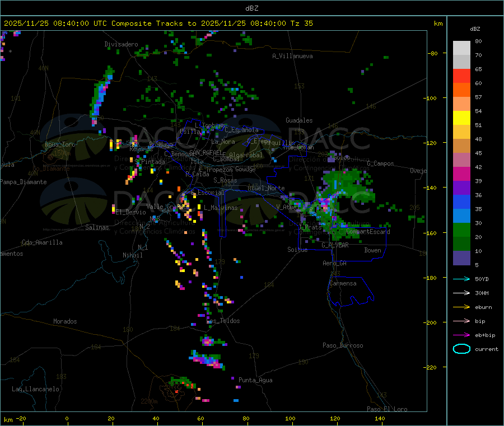Image resolution: width=504 pixels, height=426 pixels.
Task: Click the yellow eburn arrow legend icon
Action: (x=461, y=307)
